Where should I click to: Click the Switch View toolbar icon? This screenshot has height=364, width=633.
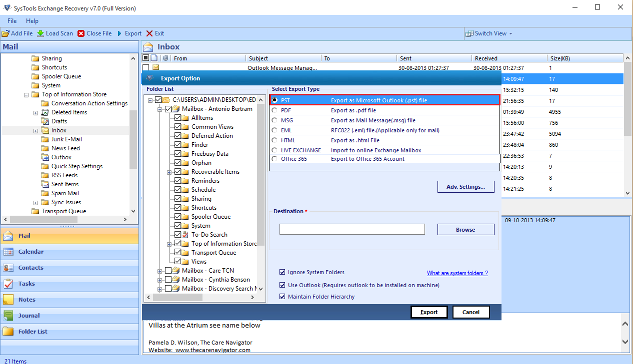tap(469, 33)
